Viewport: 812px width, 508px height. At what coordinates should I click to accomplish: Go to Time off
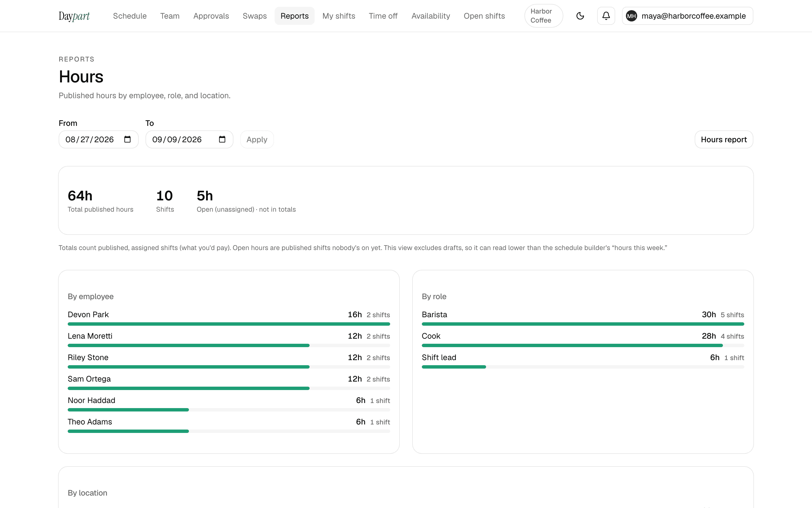[x=383, y=16]
